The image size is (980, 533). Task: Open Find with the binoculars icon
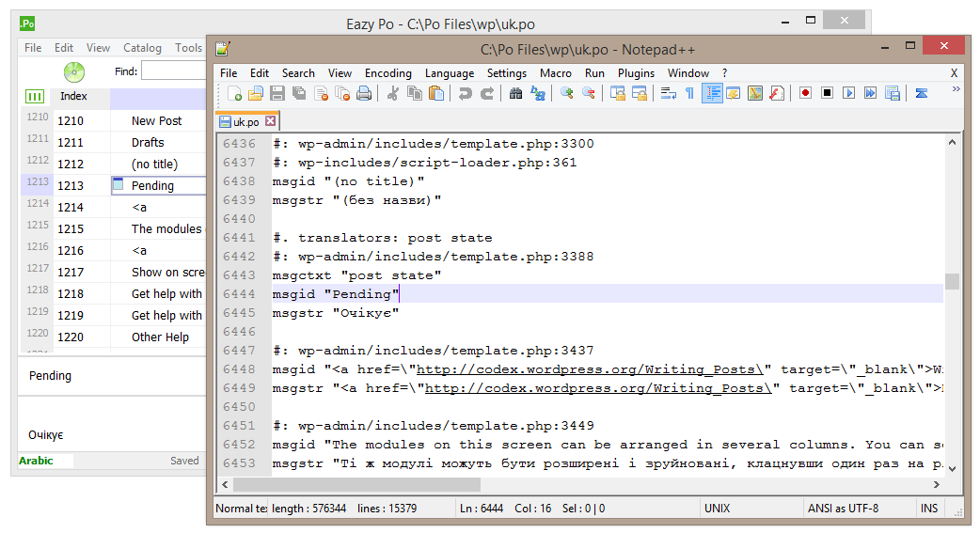pos(515,93)
